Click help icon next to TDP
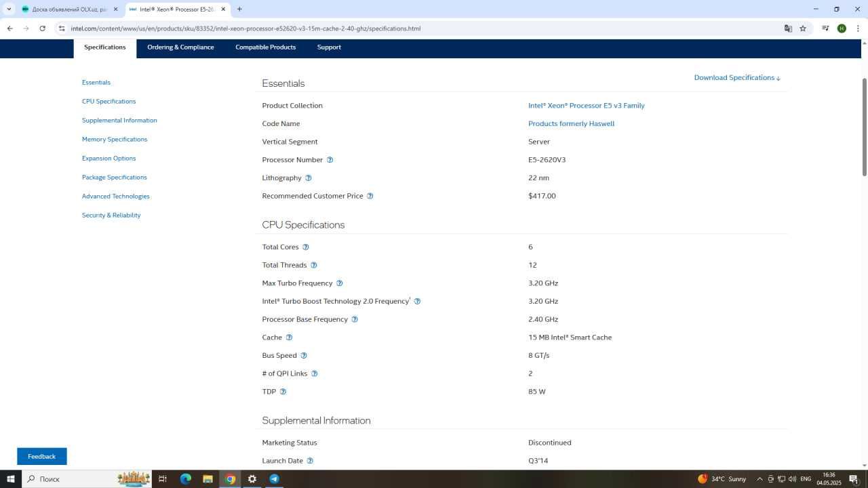The image size is (868, 488). tap(283, 392)
